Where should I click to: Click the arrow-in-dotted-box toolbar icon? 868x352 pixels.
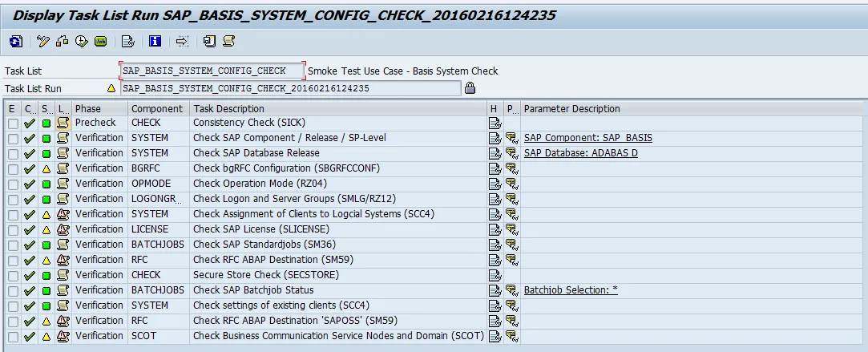point(182,42)
